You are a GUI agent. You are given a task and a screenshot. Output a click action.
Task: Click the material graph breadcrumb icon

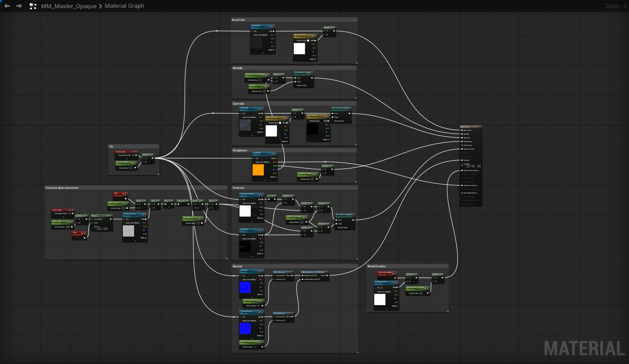point(33,6)
